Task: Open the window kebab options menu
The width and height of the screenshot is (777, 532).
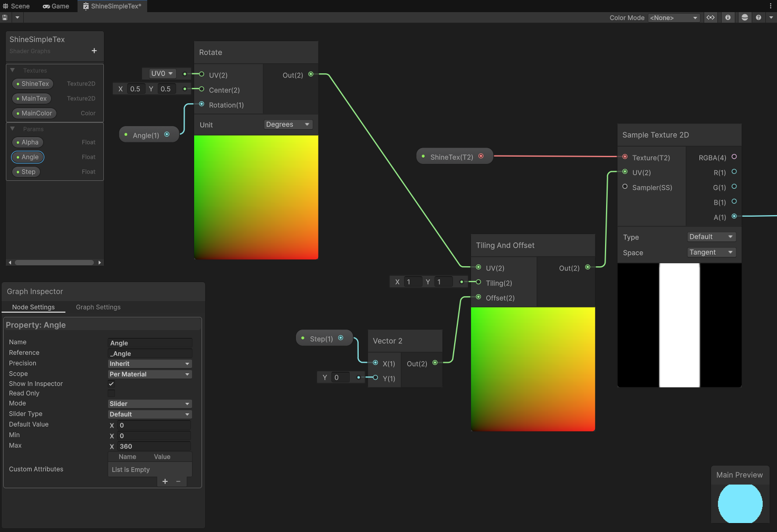Action: 771,6
